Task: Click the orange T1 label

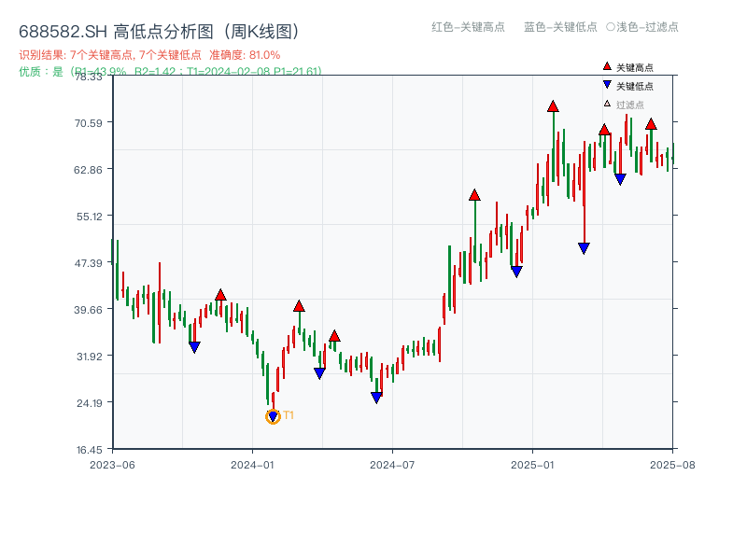Action: [289, 415]
